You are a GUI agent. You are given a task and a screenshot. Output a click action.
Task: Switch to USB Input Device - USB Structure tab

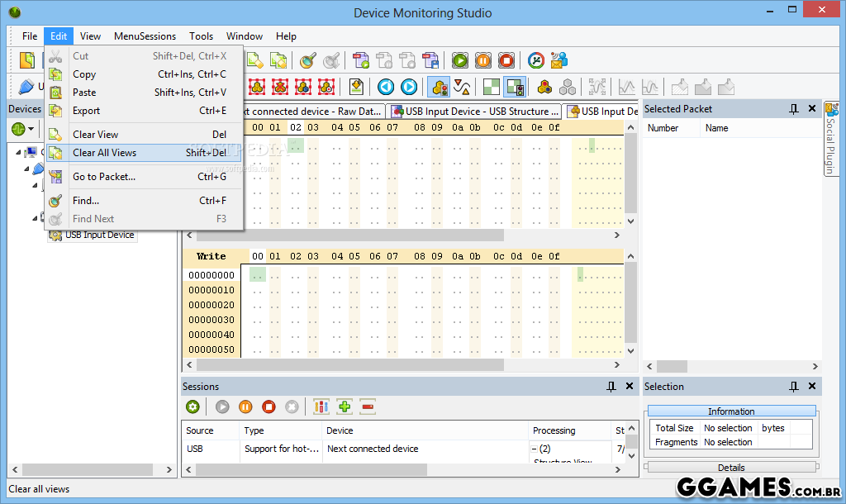475,111
